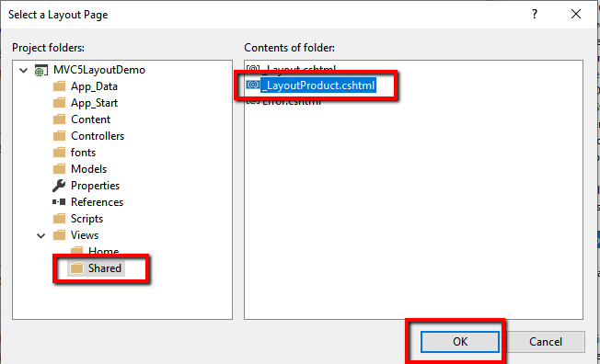Click the _LayoutProduct.cshtml file icon

point(252,85)
